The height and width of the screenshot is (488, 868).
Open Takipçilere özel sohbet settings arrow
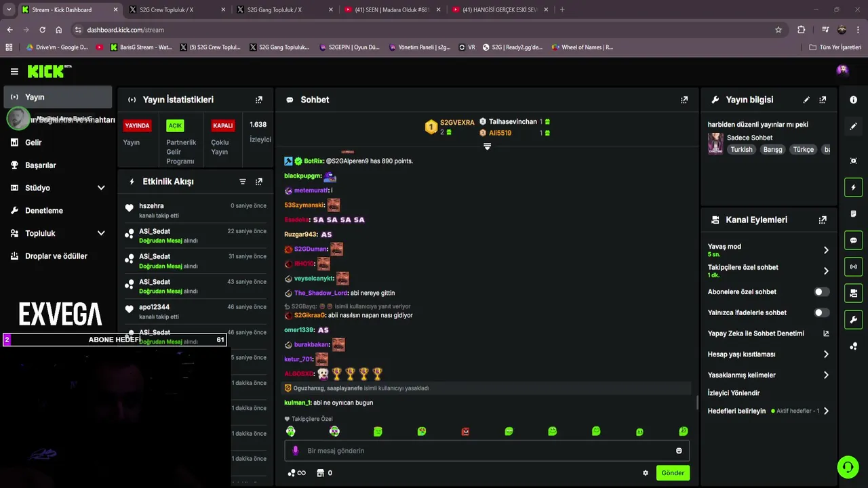[x=826, y=271]
